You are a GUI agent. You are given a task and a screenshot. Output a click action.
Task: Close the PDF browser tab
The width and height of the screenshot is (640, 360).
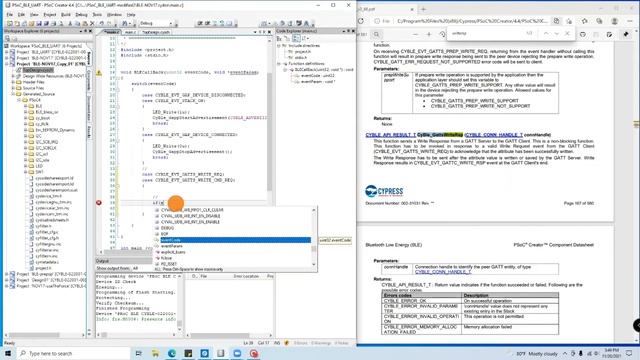411,9
